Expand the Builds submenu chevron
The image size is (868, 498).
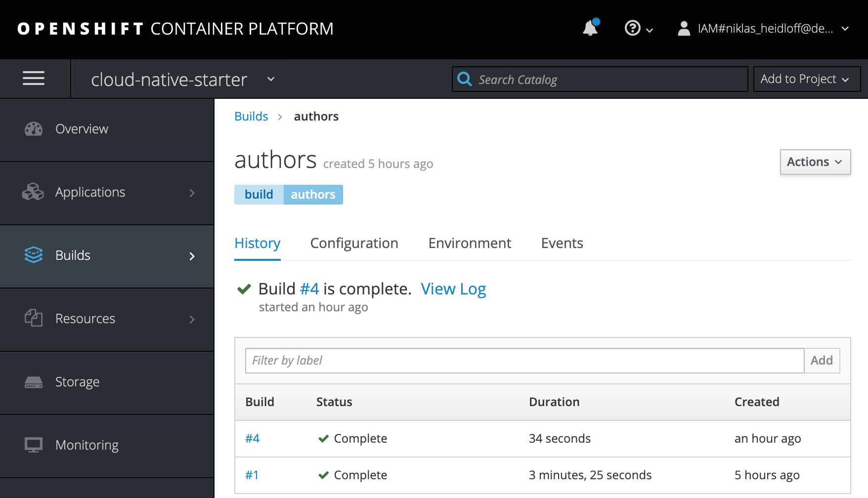(x=192, y=256)
